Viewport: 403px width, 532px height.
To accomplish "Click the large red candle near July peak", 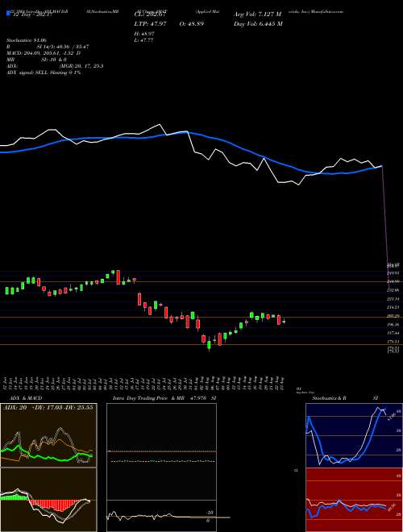I will [x=118, y=277].
